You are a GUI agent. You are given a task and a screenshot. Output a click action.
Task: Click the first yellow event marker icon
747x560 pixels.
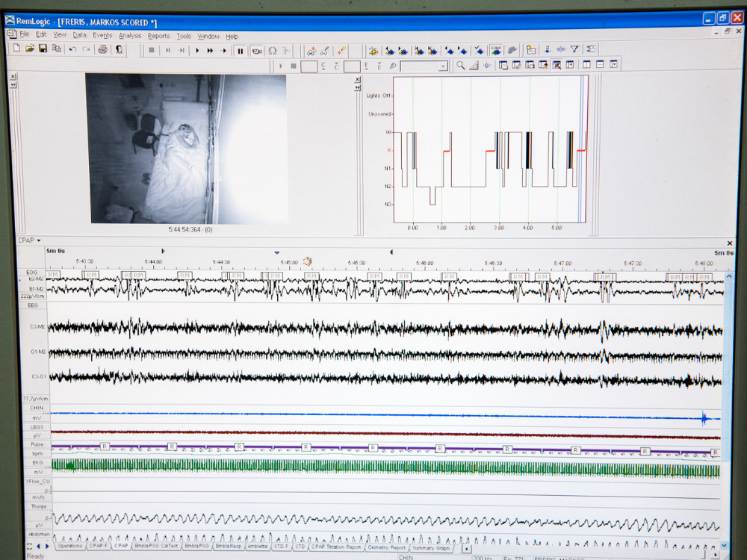(x=373, y=51)
